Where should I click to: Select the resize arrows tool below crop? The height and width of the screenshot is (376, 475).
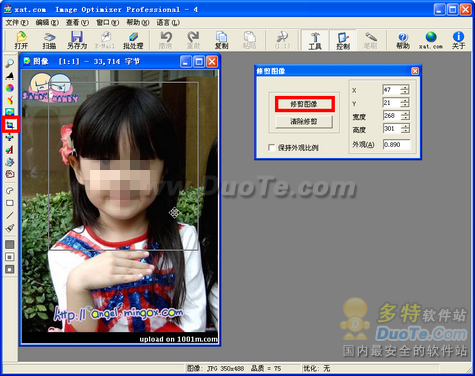[10, 137]
